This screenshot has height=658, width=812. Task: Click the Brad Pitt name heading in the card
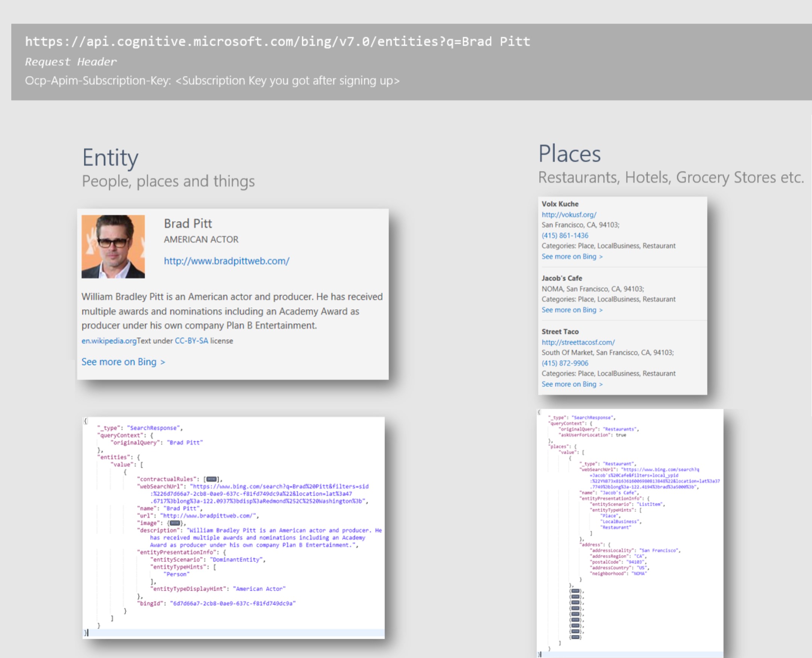188,224
